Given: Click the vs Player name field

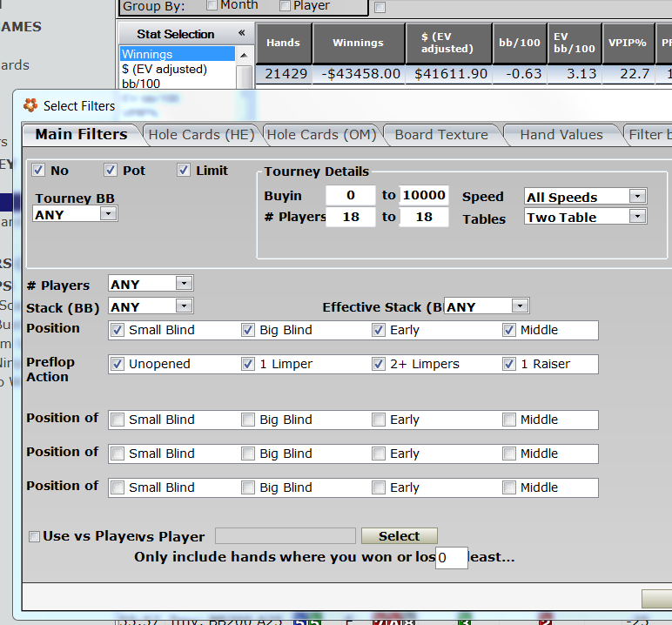Looking at the screenshot, I should click(x=286, y=536).
